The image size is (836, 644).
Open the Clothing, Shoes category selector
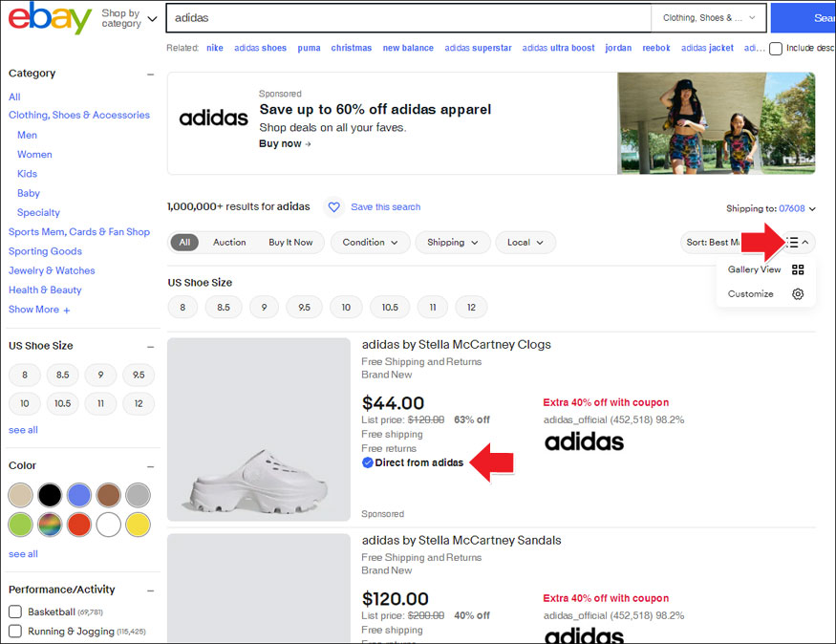[x=709, y=17]
